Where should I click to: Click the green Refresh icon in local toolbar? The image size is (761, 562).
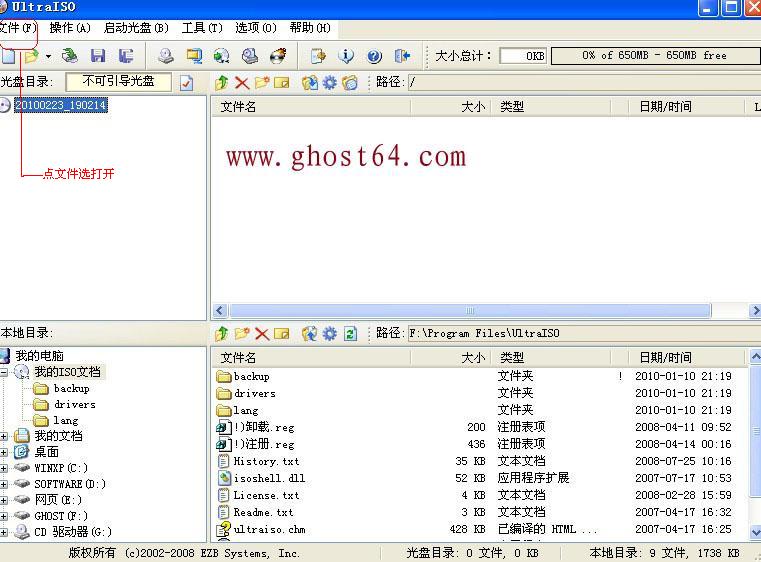pyautogui.click(x=350, y=333)
